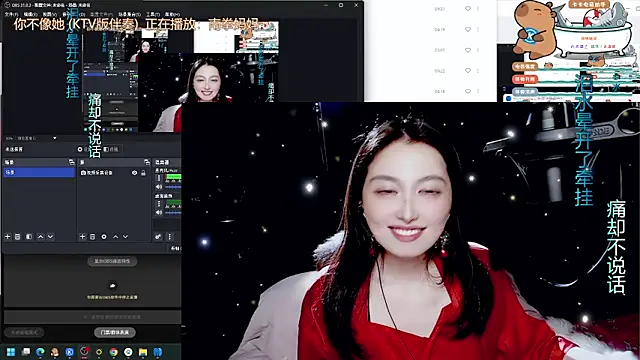The image size is (640, 360).
Task: Adjust the first audio track volume slider
Action: 173,187
